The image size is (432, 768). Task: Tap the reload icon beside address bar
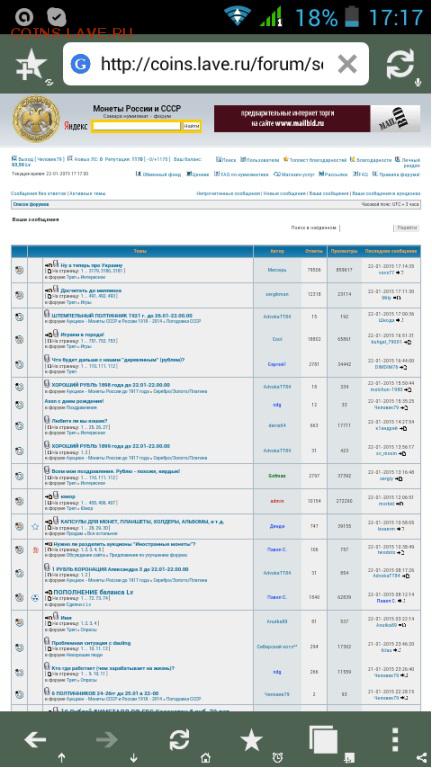click(400, 64)
